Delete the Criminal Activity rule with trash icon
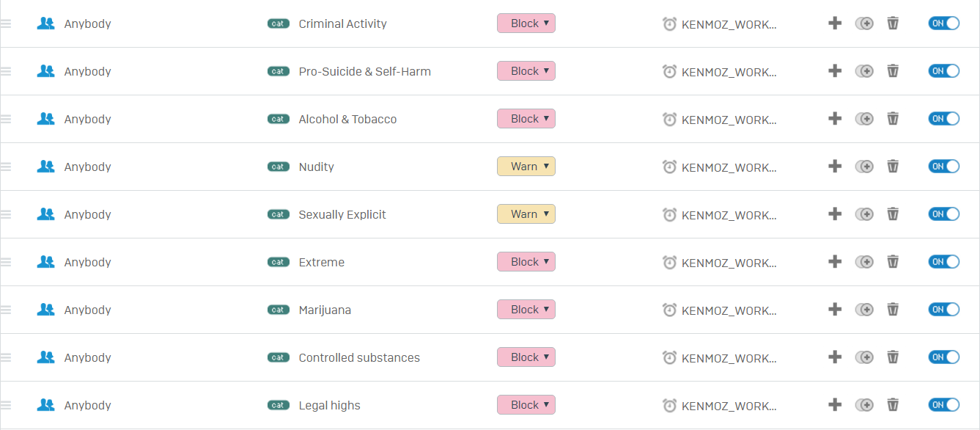This screenshot has height=430, width=980. point(893,23)
